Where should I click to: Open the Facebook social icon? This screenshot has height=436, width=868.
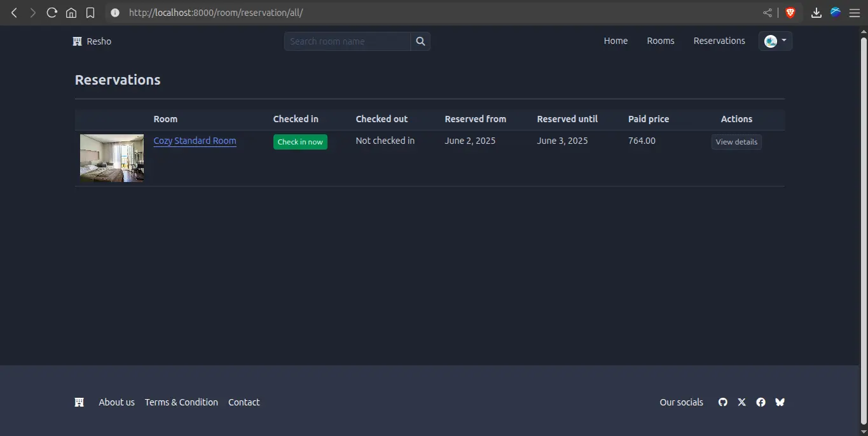(x=761, y=402)
